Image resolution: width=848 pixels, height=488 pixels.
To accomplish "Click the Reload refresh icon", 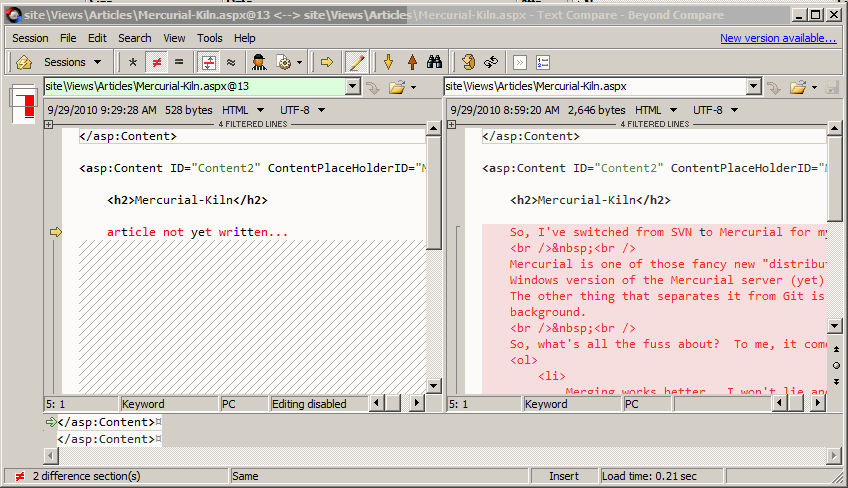I will 491,62.
